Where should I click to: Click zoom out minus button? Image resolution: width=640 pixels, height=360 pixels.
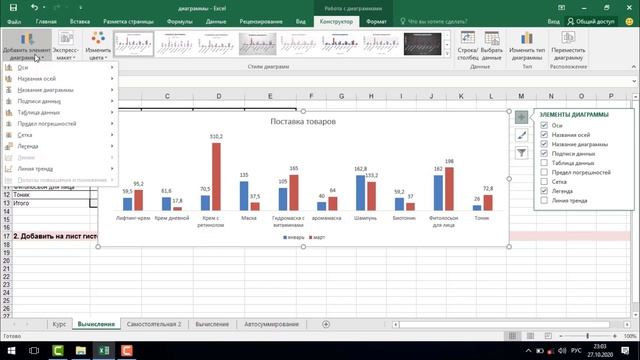(561, 336)
